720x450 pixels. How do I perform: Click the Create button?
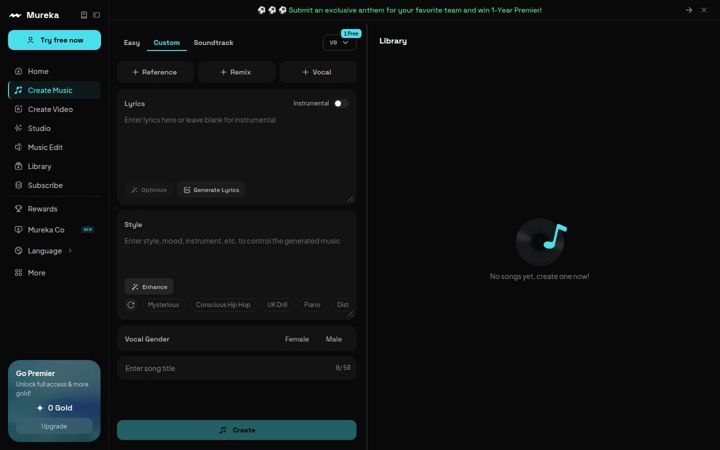tap(236, 430)
